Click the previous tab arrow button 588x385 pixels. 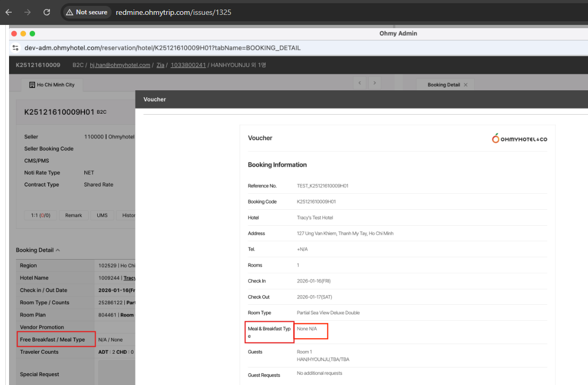click(x=360, y=83)
